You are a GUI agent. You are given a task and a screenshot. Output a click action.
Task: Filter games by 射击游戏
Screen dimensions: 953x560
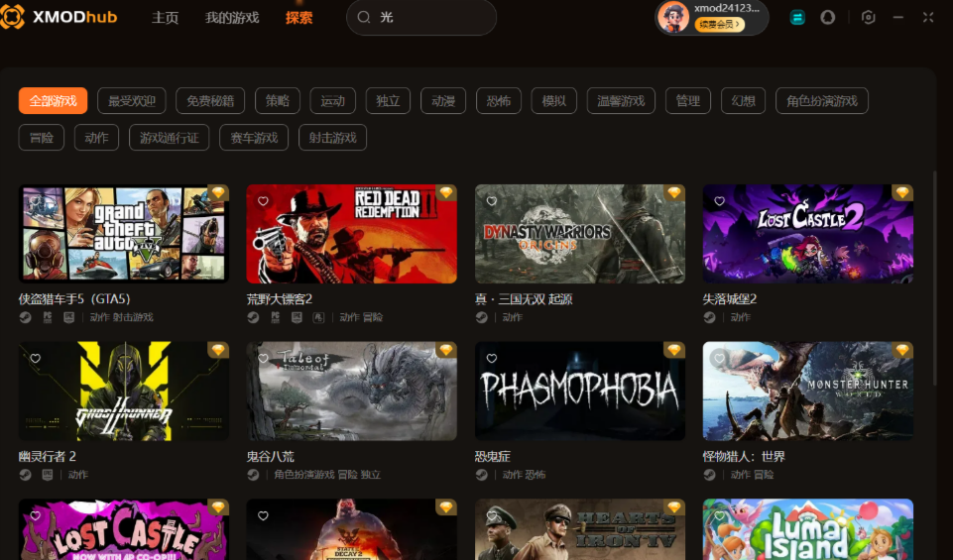click(x=332, y=137)
